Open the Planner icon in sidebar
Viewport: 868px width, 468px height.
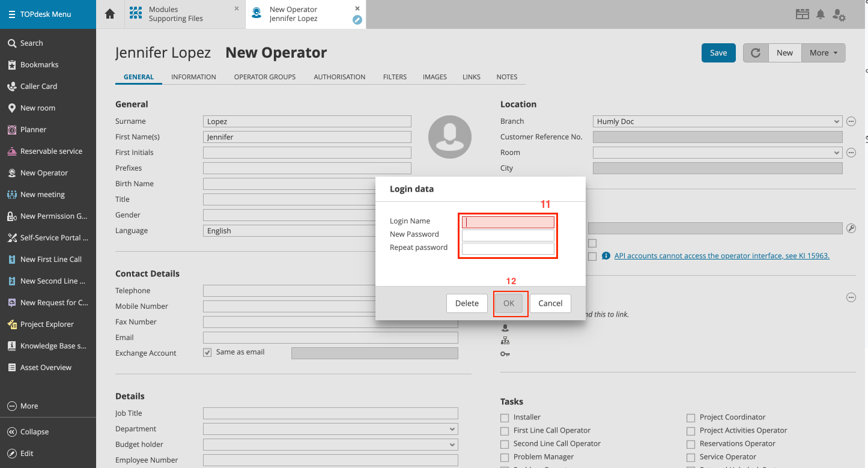[11, 130]
